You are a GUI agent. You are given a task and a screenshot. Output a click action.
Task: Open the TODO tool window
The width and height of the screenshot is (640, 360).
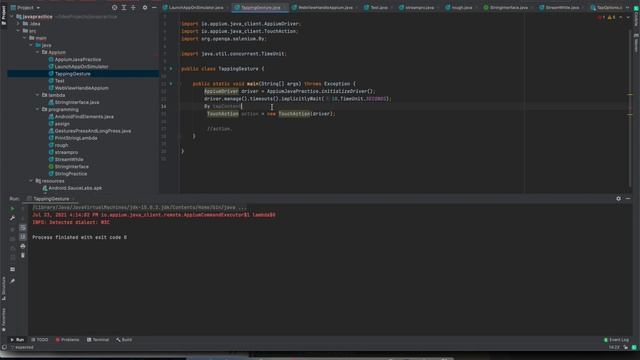point(40,340)
